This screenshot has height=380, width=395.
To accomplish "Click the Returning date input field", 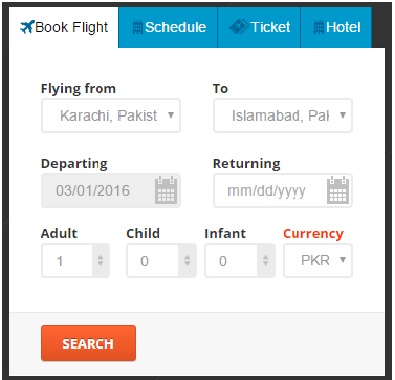I will coord(283,190).
